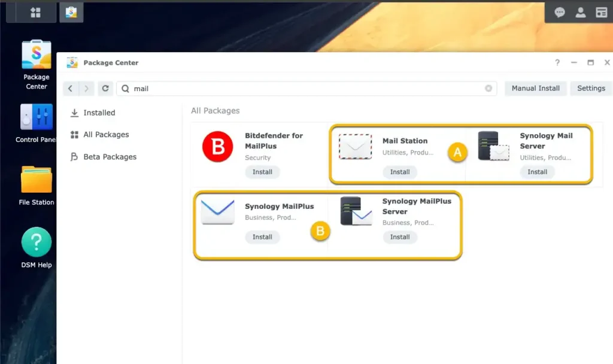This screenshot has width=613, height=364.
Task: Open the Beta Packages section
Action: tap(104, 157)
